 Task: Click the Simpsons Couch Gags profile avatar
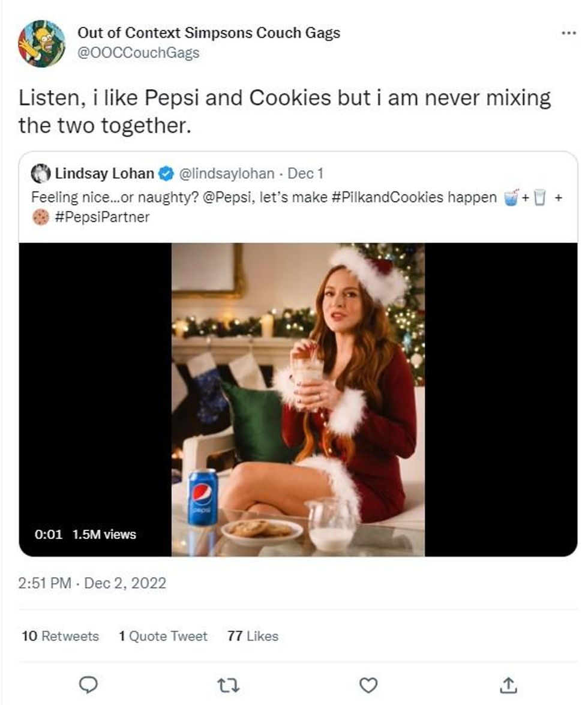click(41, 43)
